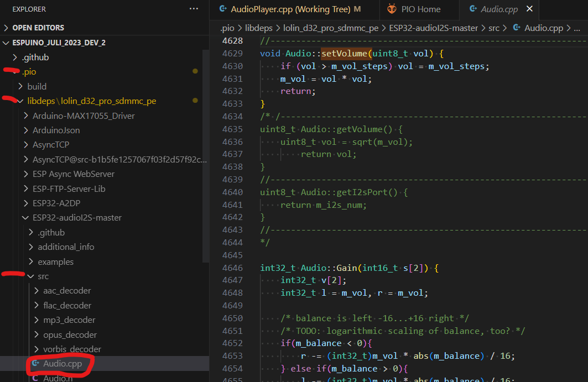Click 'if(m_balance < 0){' on line 4652

326,343
